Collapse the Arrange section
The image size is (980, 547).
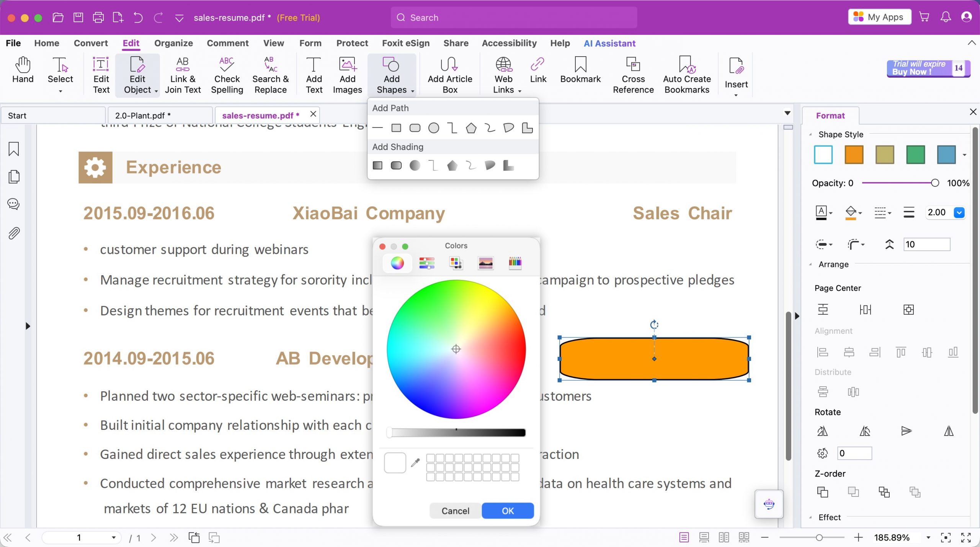[810, 264]
